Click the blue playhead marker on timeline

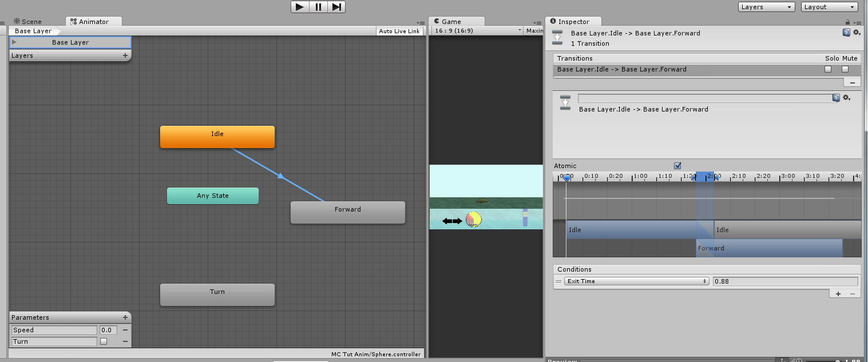click(566, 178)
